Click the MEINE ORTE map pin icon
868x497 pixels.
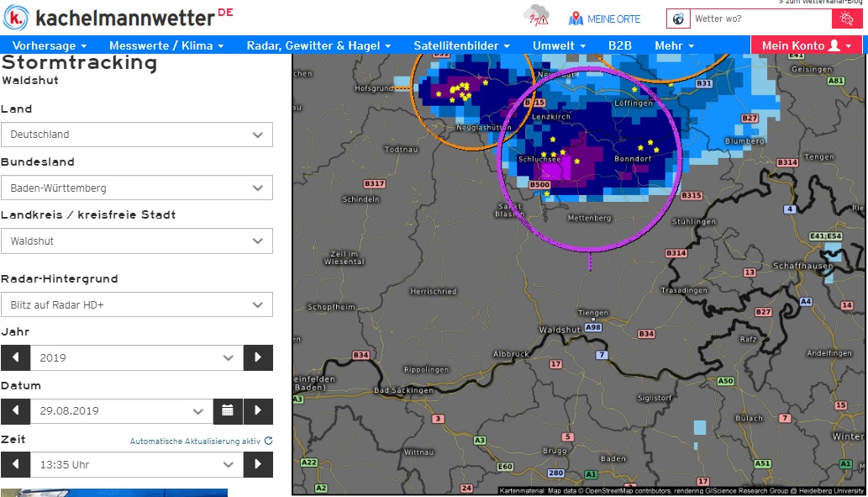576,19
